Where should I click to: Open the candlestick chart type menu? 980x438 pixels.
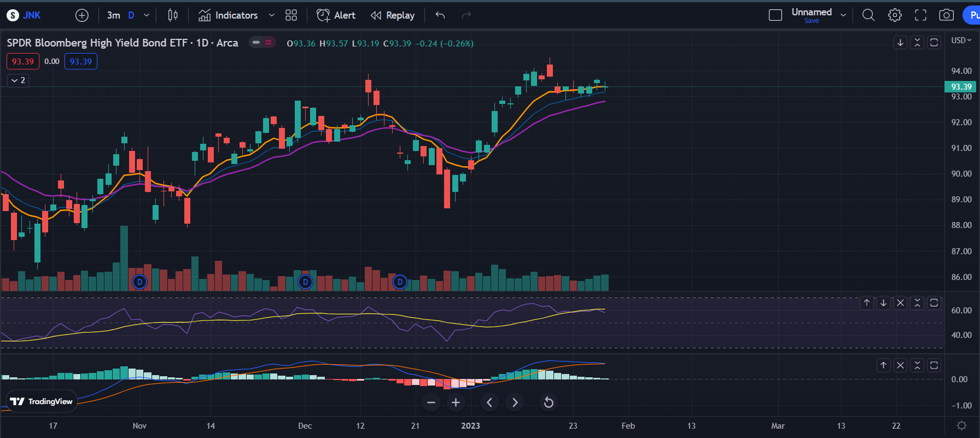coord(173,15)
